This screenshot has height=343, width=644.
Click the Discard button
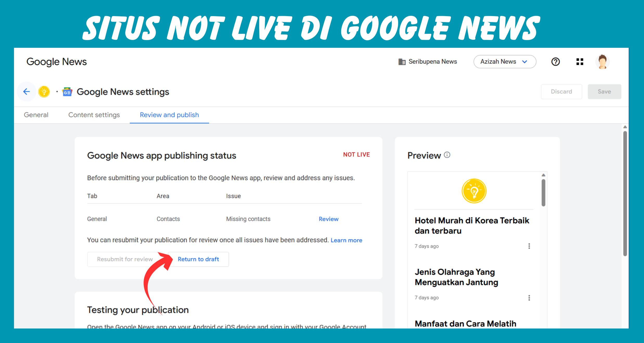561,91
